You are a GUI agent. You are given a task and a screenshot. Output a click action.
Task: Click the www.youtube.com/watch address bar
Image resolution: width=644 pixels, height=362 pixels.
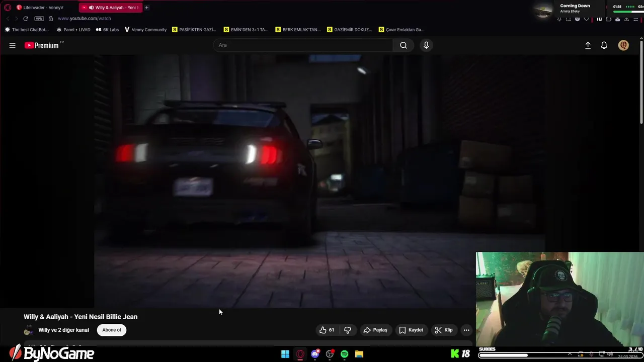pyautogui.click(x=85, y=19)
